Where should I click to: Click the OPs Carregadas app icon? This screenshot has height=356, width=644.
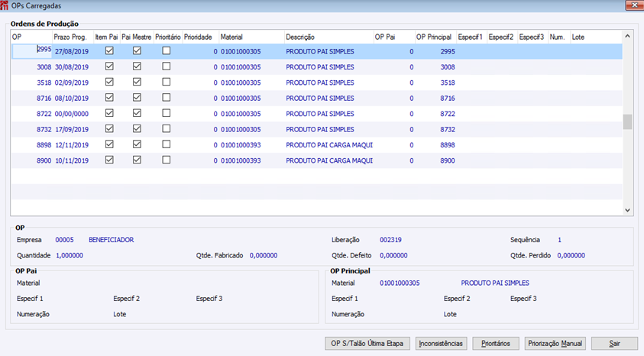coord(4,6)
